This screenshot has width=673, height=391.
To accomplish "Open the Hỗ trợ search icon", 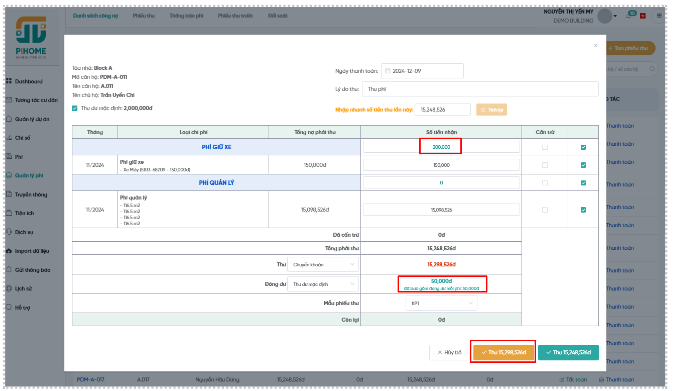I will pos(9,307).
